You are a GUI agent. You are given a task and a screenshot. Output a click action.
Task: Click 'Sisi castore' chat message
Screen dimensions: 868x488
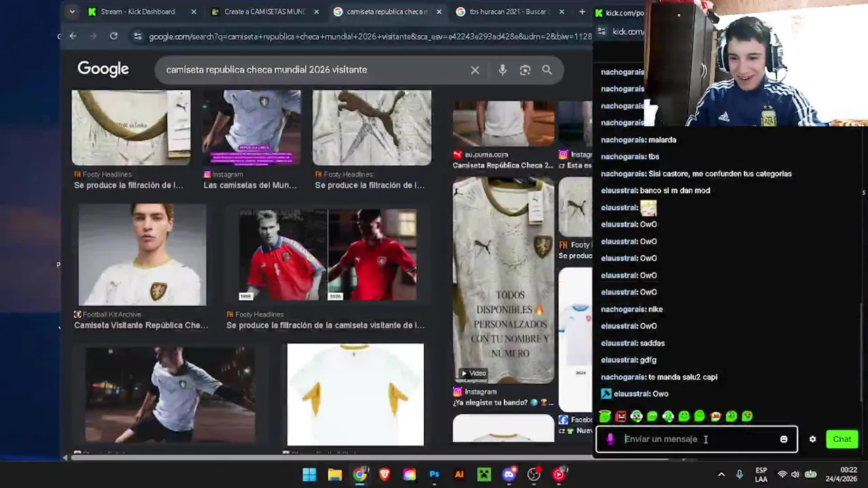[x=719, y=174]
